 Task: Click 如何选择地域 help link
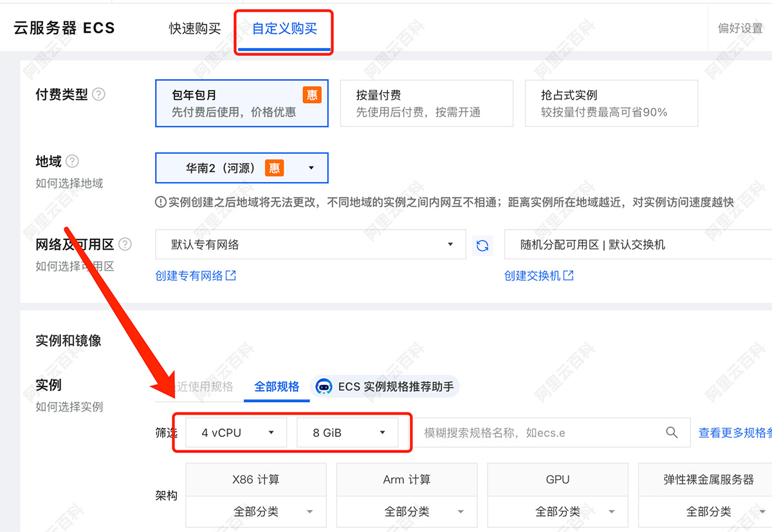69,183
